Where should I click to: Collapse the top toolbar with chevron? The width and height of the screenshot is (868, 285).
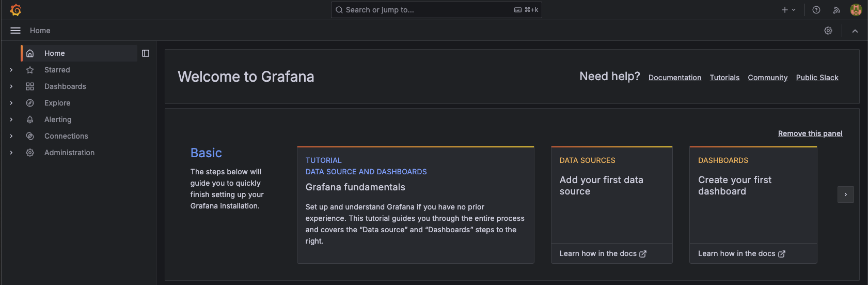point(855,31)
